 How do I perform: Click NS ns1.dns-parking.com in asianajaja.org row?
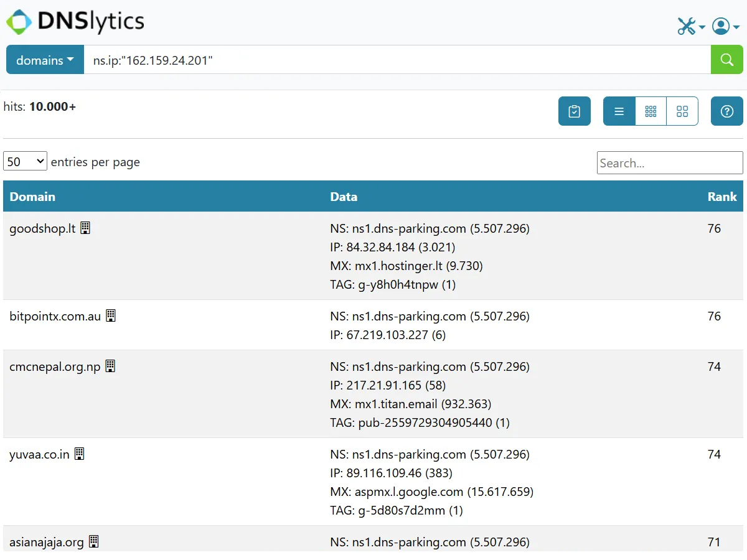[x=430, y=542]
